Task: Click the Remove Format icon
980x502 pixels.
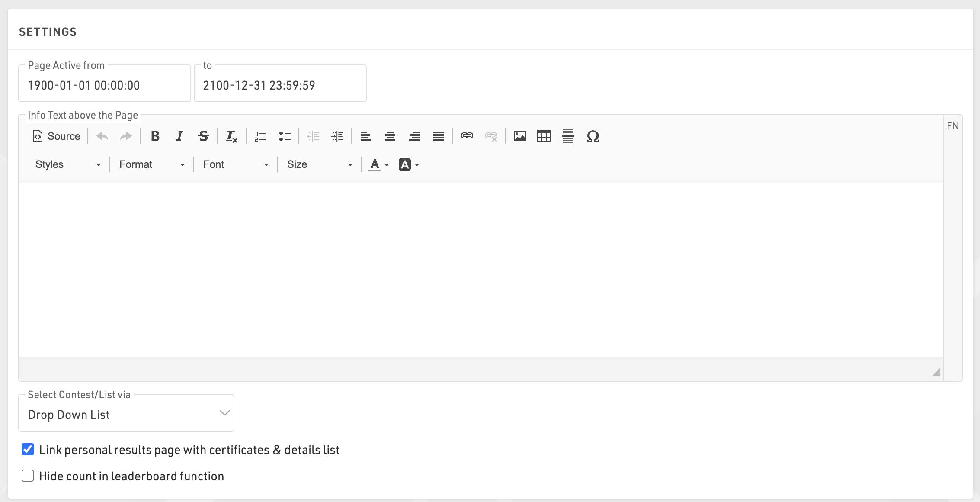Action: tap(231, 136)
